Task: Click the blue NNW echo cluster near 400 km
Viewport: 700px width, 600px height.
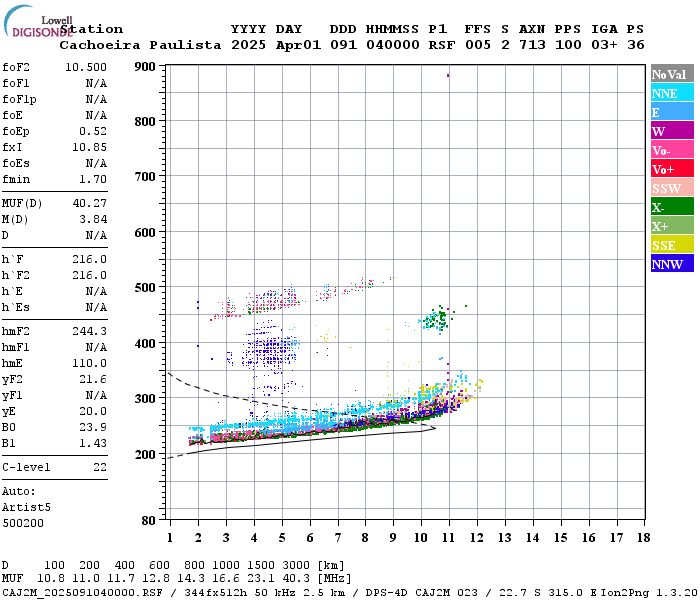Action: pos(269,350)
